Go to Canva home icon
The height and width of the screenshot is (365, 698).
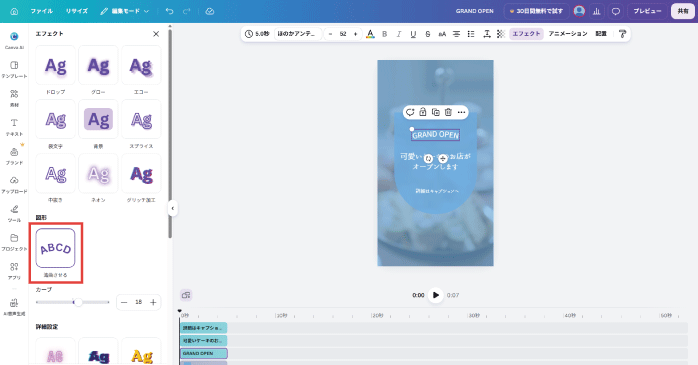[x=14, y=11]
